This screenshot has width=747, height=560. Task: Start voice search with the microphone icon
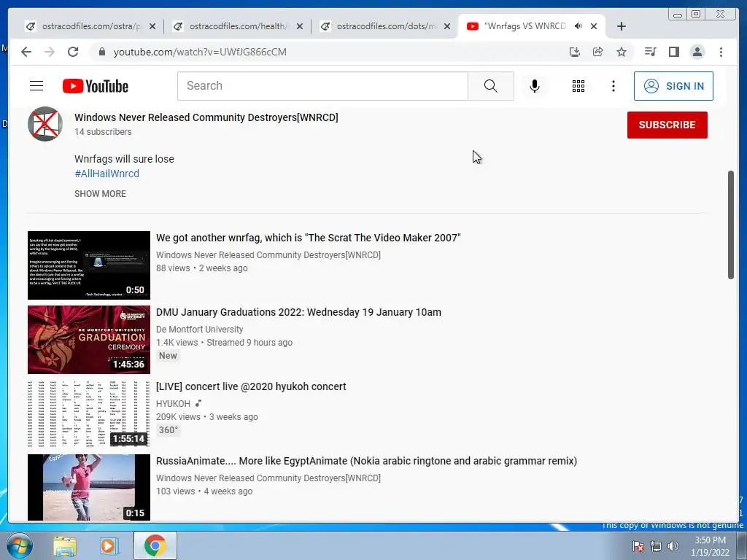(535, 86)
